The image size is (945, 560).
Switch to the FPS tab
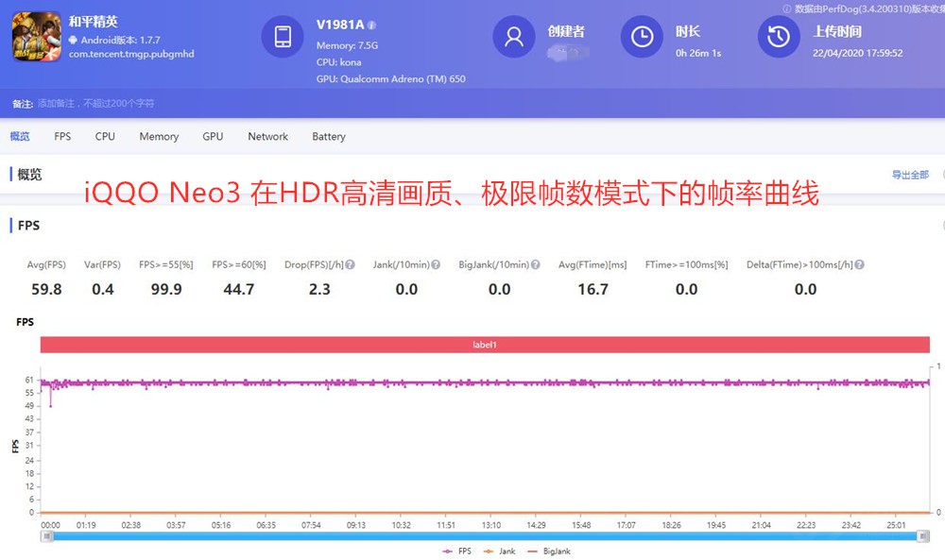click(x=62, y=137)
